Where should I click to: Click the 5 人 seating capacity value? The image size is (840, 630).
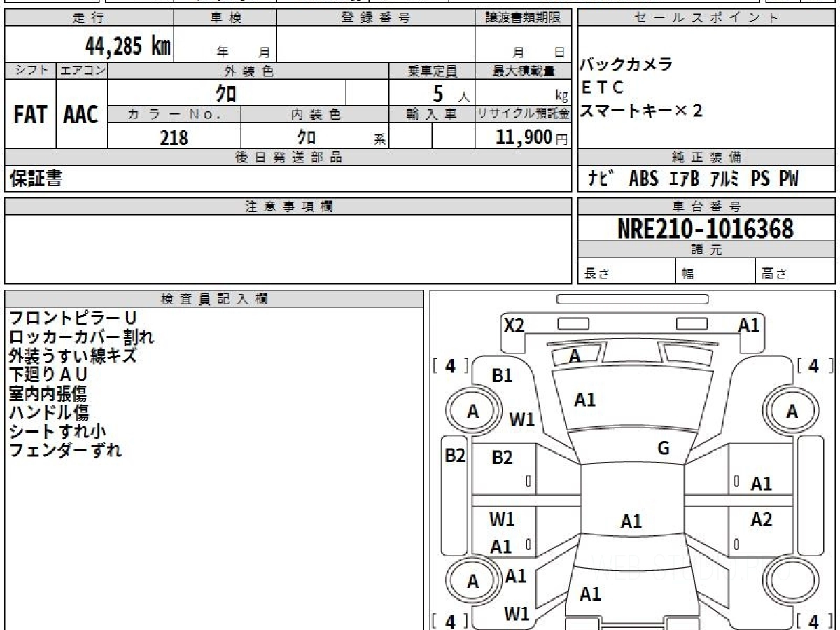451,93
